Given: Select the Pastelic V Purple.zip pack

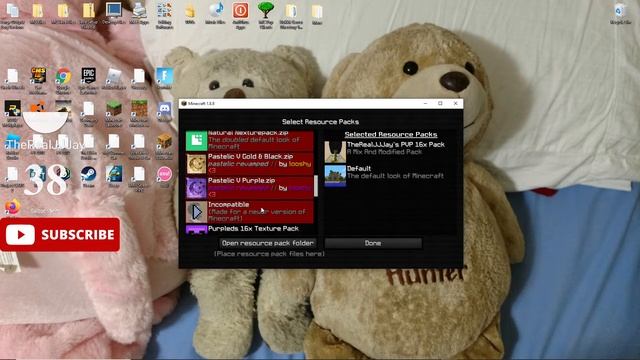Looking at the screenshot, I should click(249, 188).
